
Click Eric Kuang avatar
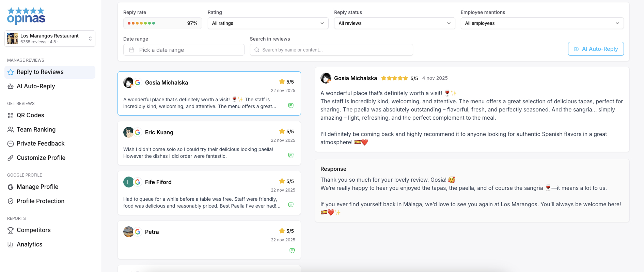pos(128,132)
